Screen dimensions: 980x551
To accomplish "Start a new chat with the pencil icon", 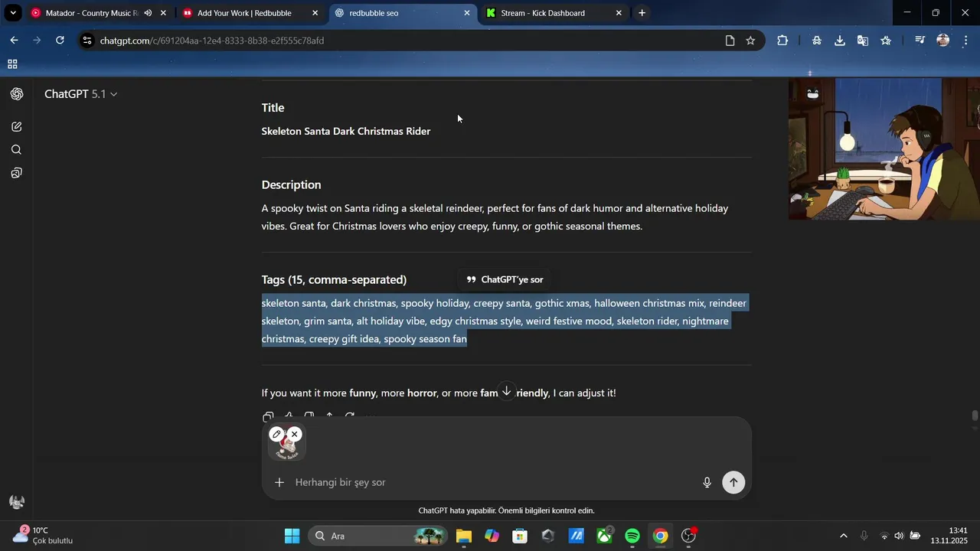I will tap(17, 127).
